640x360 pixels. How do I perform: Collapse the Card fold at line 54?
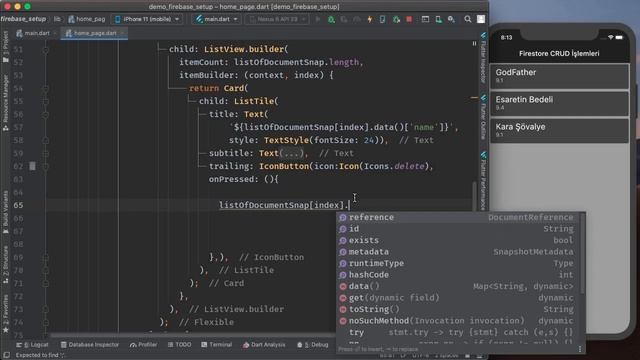tap(45, 88)
